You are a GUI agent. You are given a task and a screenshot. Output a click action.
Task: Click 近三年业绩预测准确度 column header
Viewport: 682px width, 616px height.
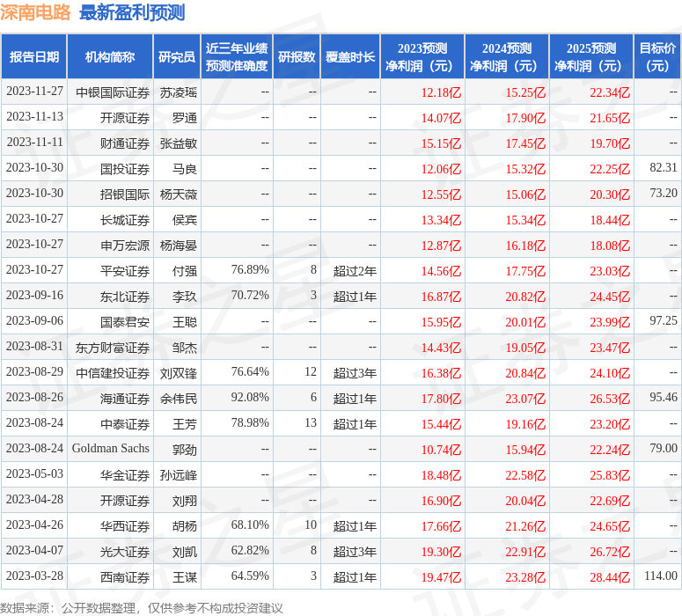coord(237,56)
